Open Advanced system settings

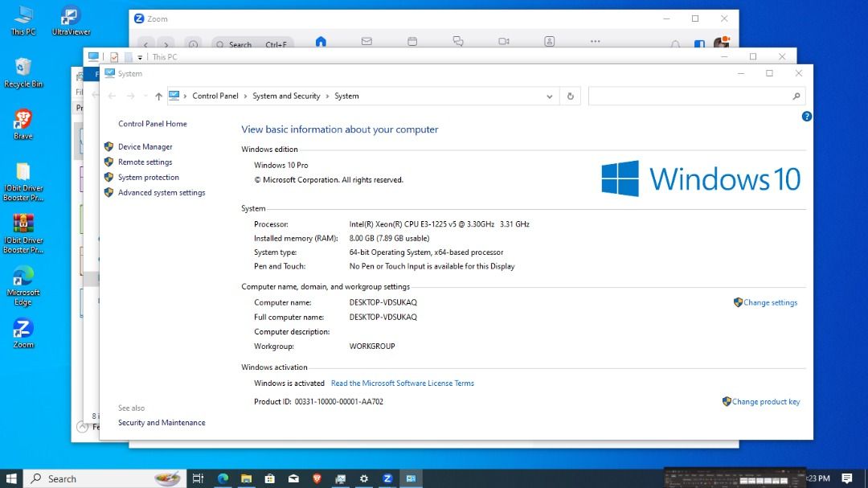pyautogui.click(x=162, y=193)
